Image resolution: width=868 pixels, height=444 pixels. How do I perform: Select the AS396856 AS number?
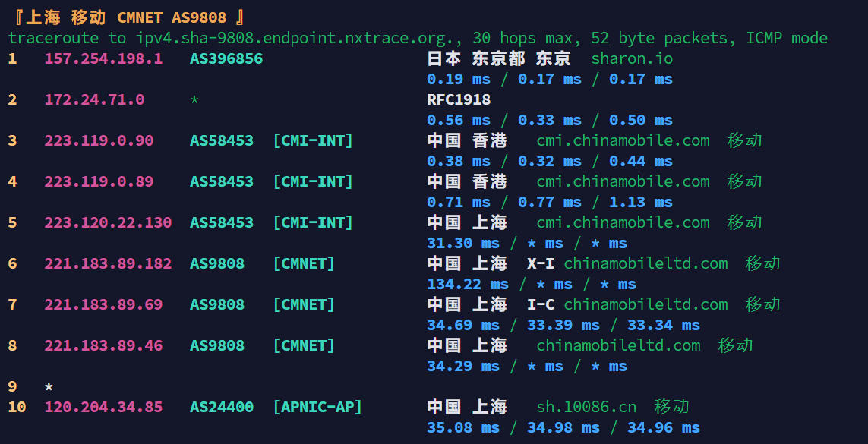pos(226,58)
